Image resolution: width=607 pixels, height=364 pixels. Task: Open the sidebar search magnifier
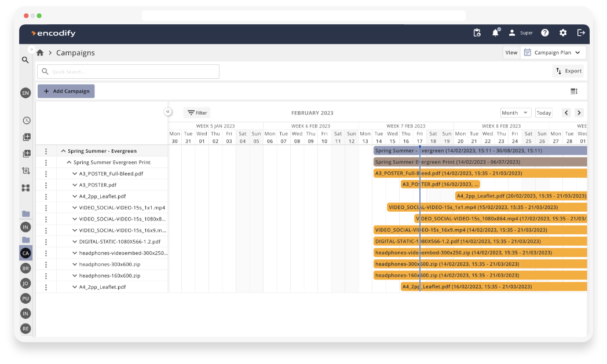coord(25,60)
